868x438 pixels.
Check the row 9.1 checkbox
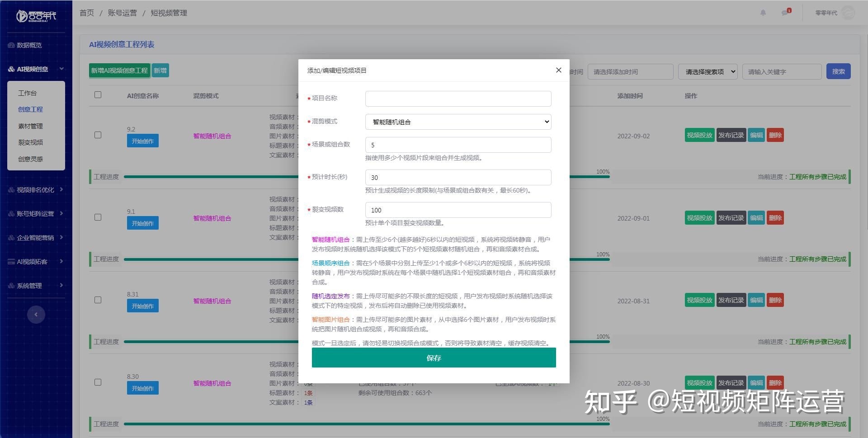98,217
